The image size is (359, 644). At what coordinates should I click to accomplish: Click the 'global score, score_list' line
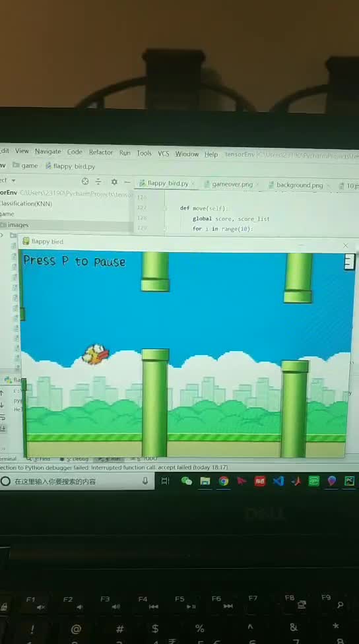231,218
